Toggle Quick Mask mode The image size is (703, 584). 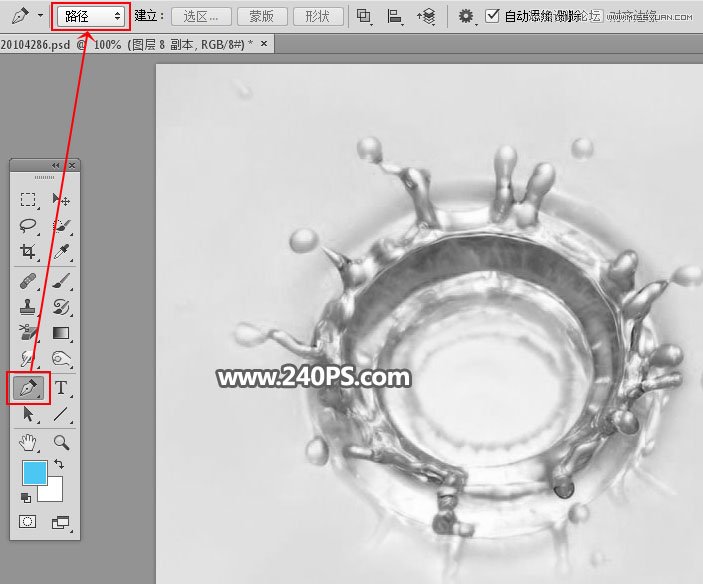pyautogui.click(x=27, y=522)
